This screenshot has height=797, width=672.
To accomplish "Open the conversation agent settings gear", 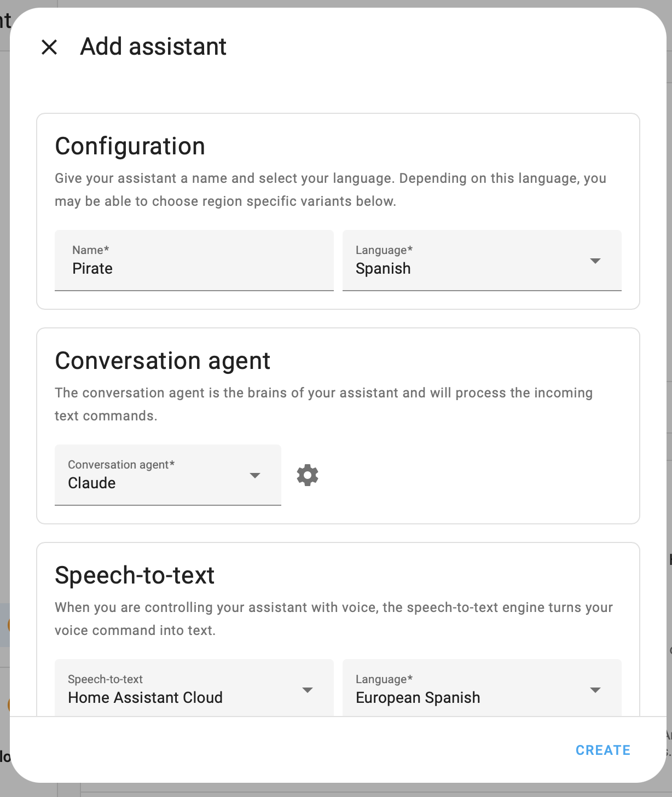I will point(308,475).
